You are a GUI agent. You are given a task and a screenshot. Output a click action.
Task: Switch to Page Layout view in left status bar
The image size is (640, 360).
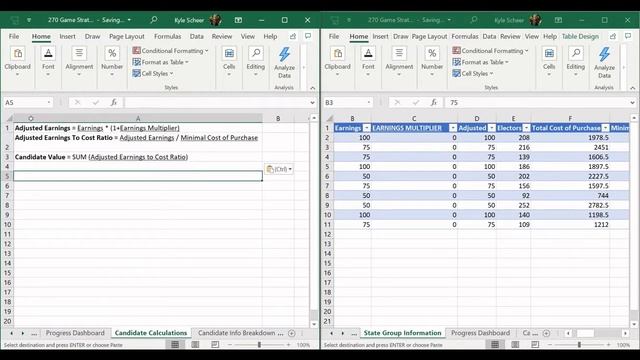(195, 345)
